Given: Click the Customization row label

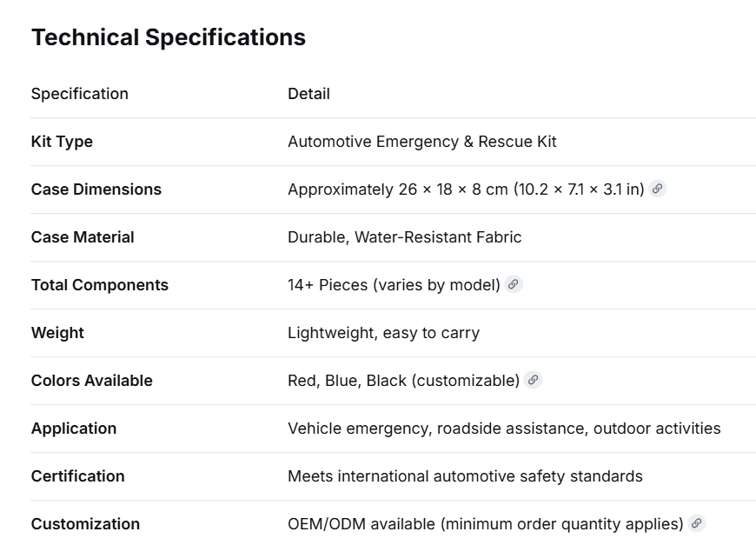Looking at the screenshot, I should (85, 524).
